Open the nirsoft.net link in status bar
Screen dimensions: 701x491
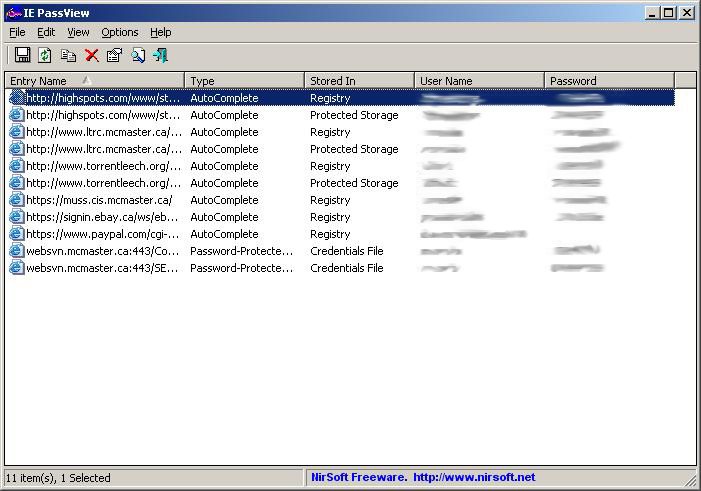[473, 477]
